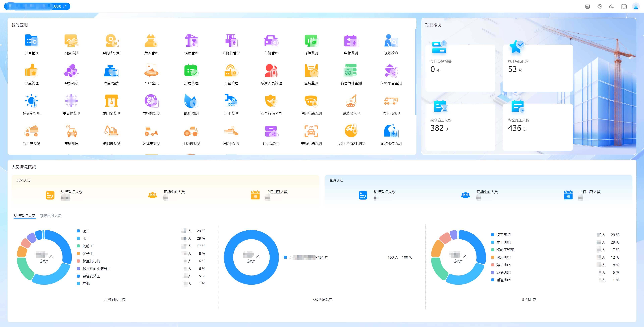The image size is (644, 327).
Task: Launch the AI隐患识别 application icon
Action: click(112, 41)
